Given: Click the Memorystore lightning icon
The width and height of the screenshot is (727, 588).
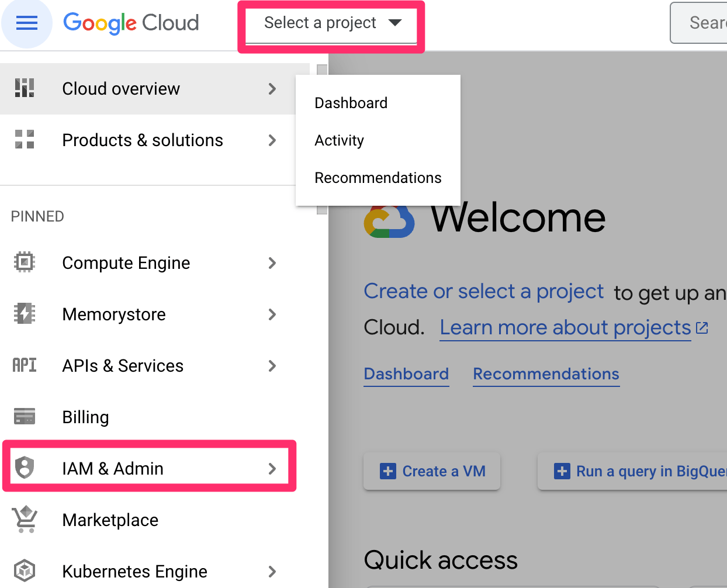Looking at the screenshot, I should (25, 314).
